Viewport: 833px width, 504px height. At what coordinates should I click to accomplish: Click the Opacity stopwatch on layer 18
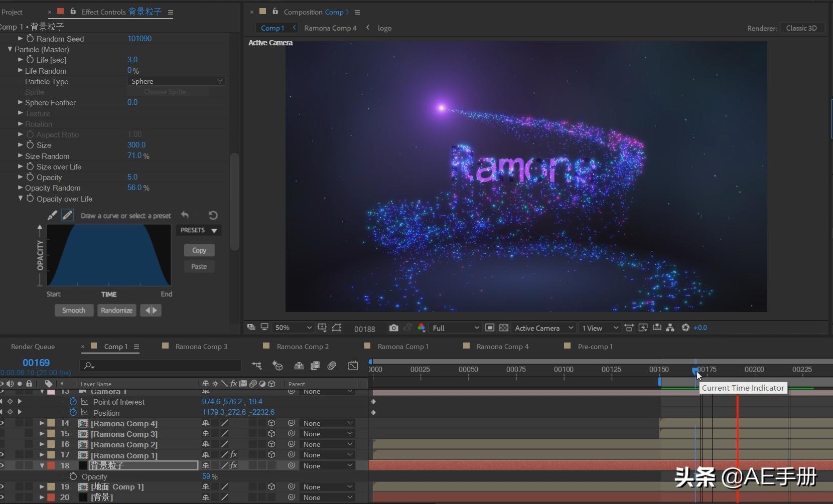(x=73, y=476)
